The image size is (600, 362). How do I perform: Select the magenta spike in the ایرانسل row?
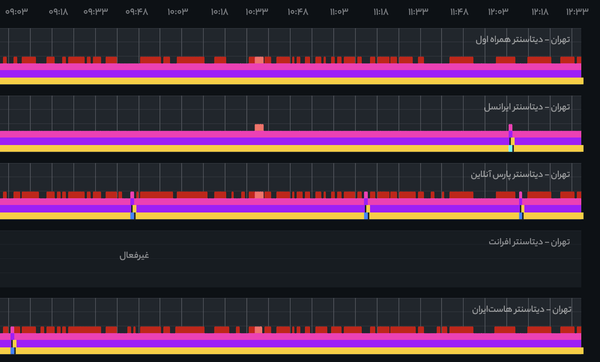[510, 127]
